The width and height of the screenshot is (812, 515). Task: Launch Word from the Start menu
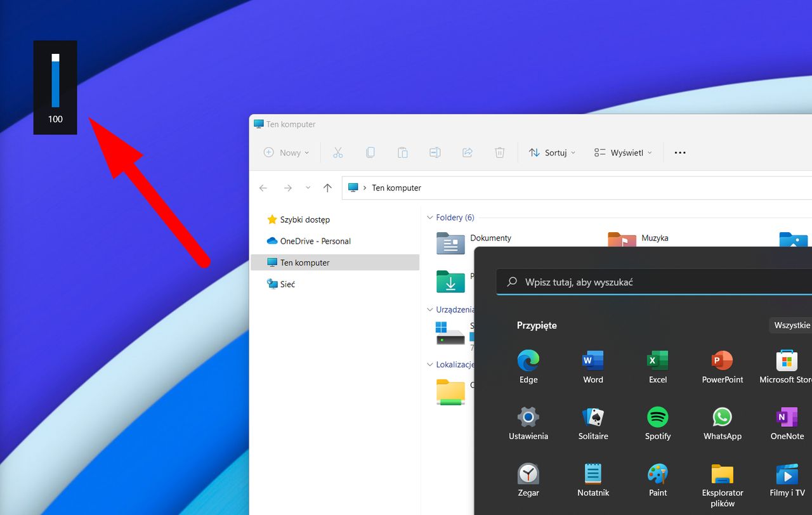pyautogui.click(x=593, y=367)
